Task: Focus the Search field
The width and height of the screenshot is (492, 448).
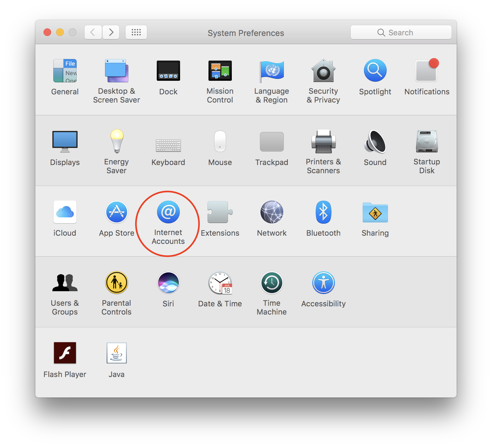Action: point(401,32)
